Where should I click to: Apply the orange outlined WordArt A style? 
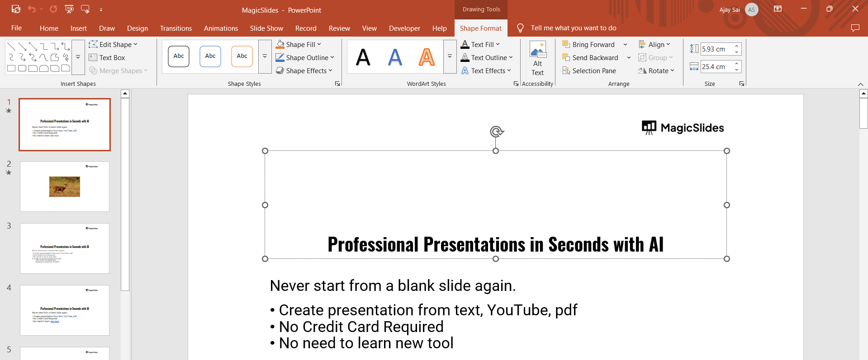(427, 57)
